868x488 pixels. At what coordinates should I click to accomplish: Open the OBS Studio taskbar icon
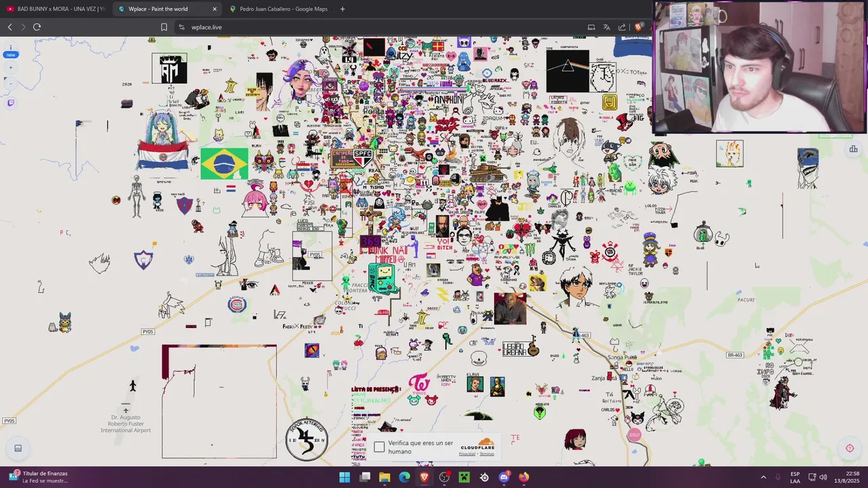click(444, 477)
